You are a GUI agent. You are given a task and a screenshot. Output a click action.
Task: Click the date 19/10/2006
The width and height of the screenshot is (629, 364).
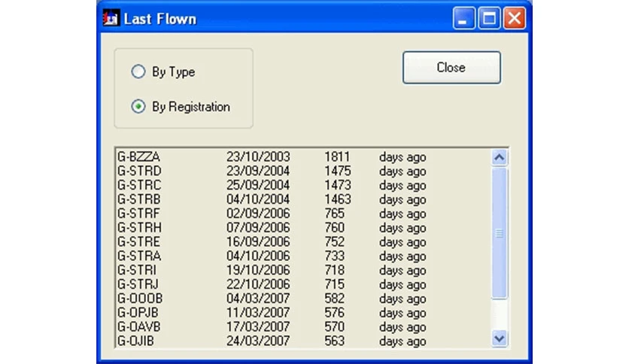coord(258,270)
